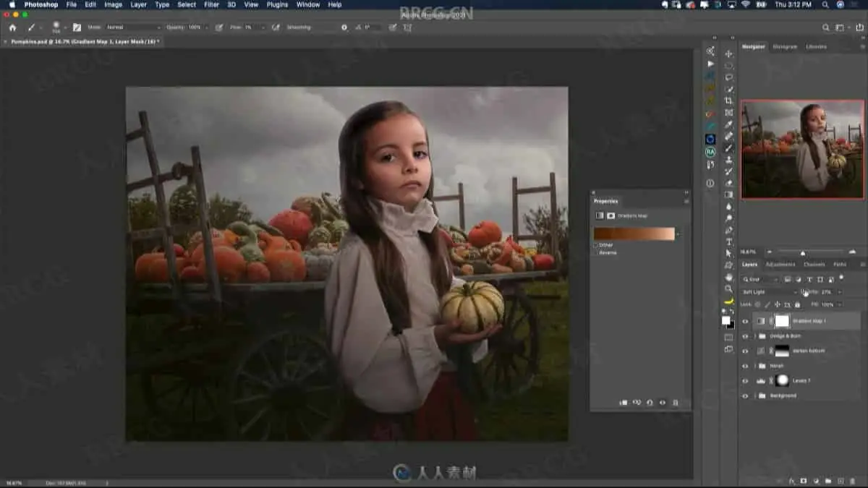The image size is (868, 488).
Task: Open the layer filter Kind dropdown
Action: 761,279
